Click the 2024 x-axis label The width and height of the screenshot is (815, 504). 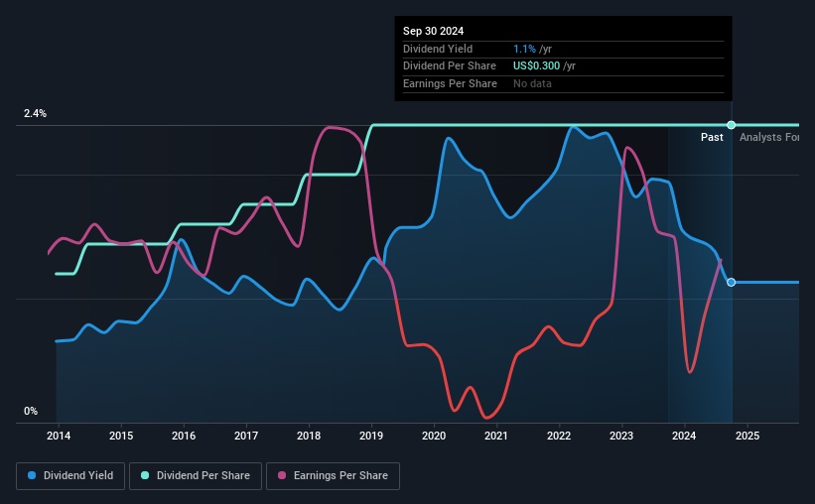pyautogui.click(x=684, y=436)
